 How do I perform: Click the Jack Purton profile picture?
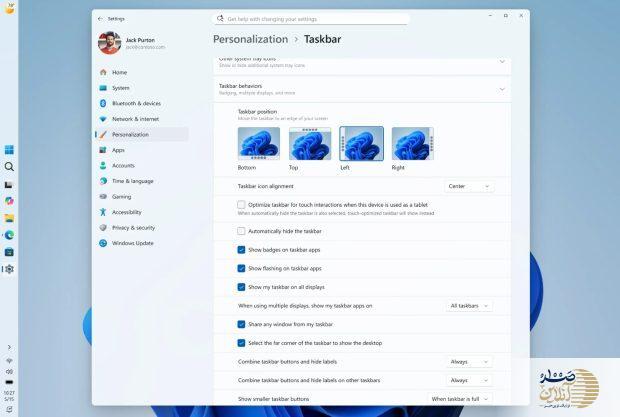[x=110, y=43]
